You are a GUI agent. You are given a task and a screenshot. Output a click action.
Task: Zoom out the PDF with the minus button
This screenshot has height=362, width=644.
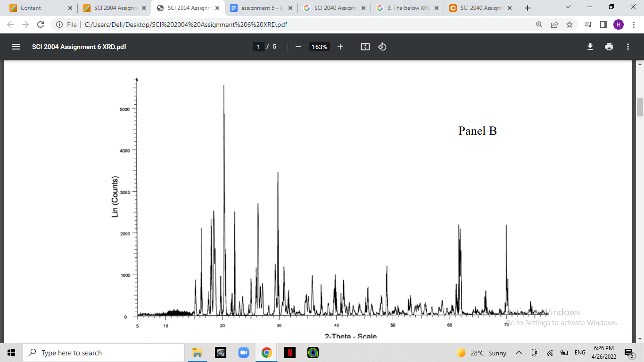(x=298, y=47)
